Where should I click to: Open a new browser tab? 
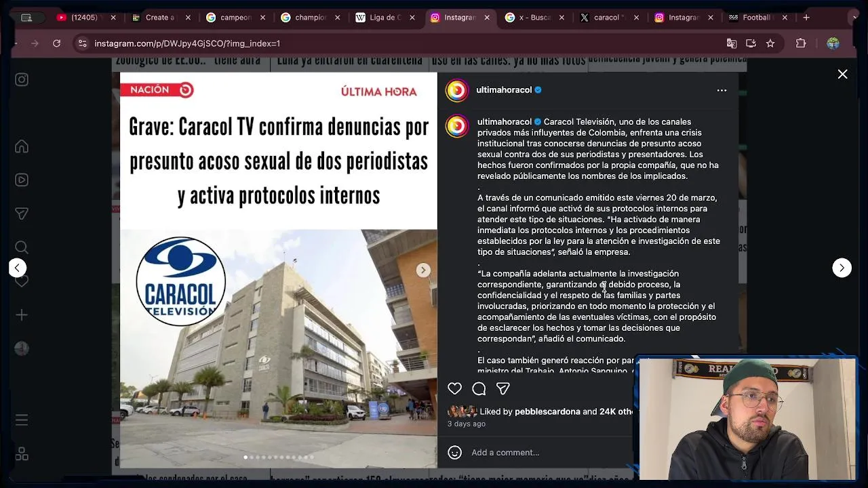806,18
